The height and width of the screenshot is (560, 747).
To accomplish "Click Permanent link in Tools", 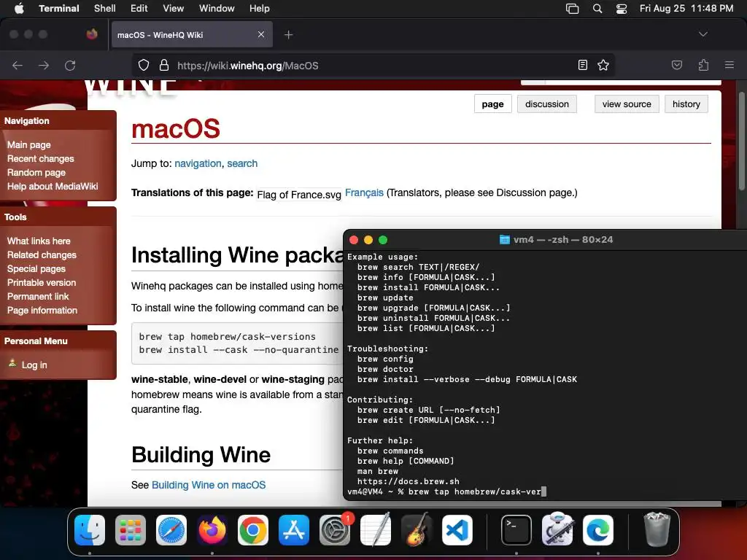I will click(38, 296).
